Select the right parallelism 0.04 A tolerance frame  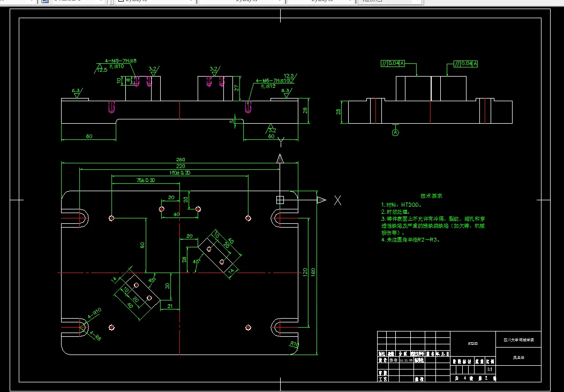pos(466,64)
